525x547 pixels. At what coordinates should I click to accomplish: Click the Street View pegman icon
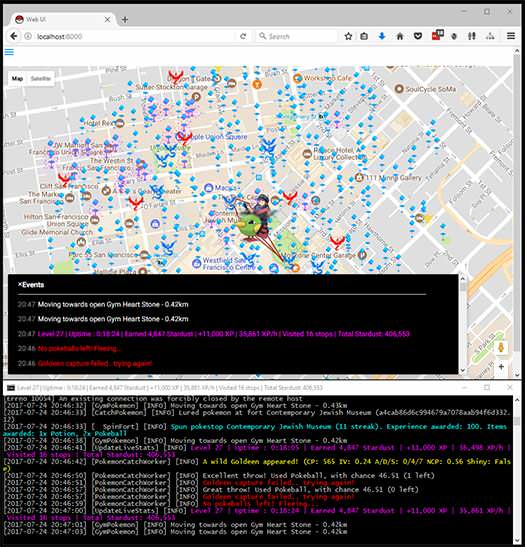(501, 347)
